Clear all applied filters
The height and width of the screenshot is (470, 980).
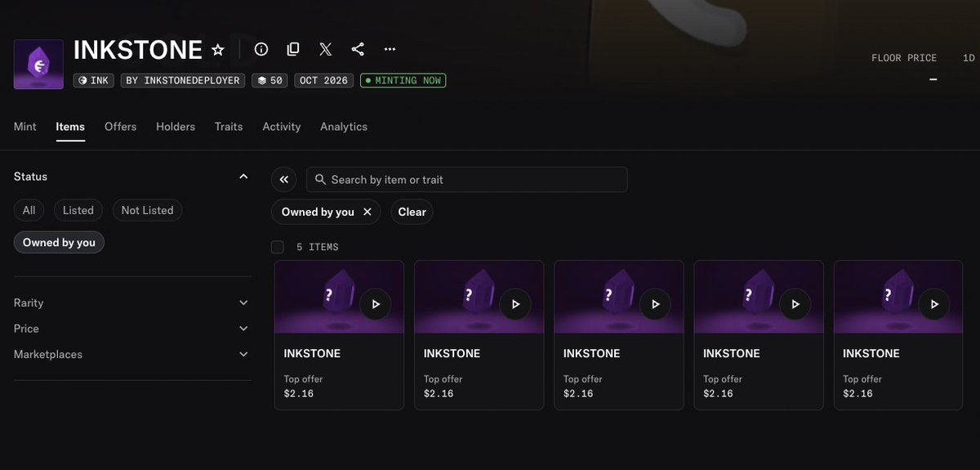click(412, 212)
